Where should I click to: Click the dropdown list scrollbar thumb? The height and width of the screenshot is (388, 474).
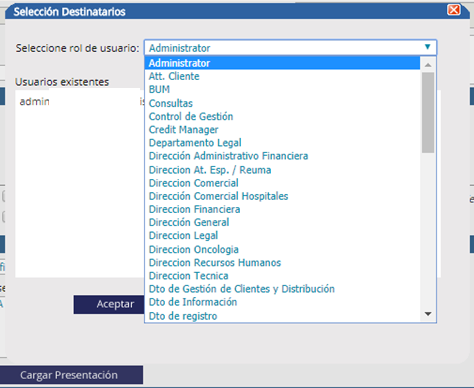point(428,112)
